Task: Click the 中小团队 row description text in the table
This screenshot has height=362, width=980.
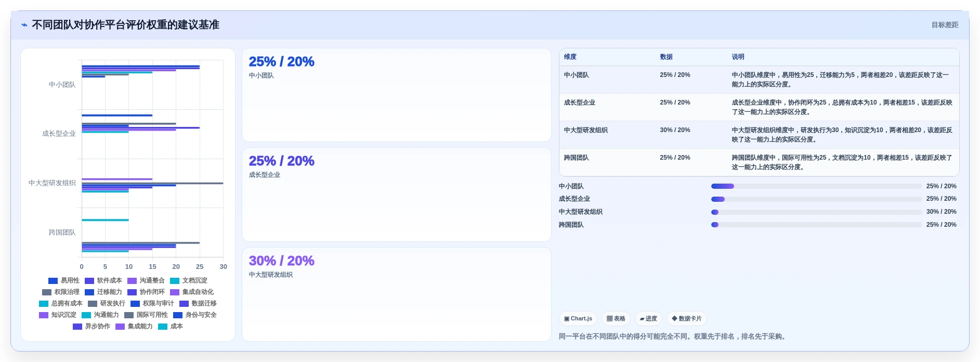Action: coord(840,80)
